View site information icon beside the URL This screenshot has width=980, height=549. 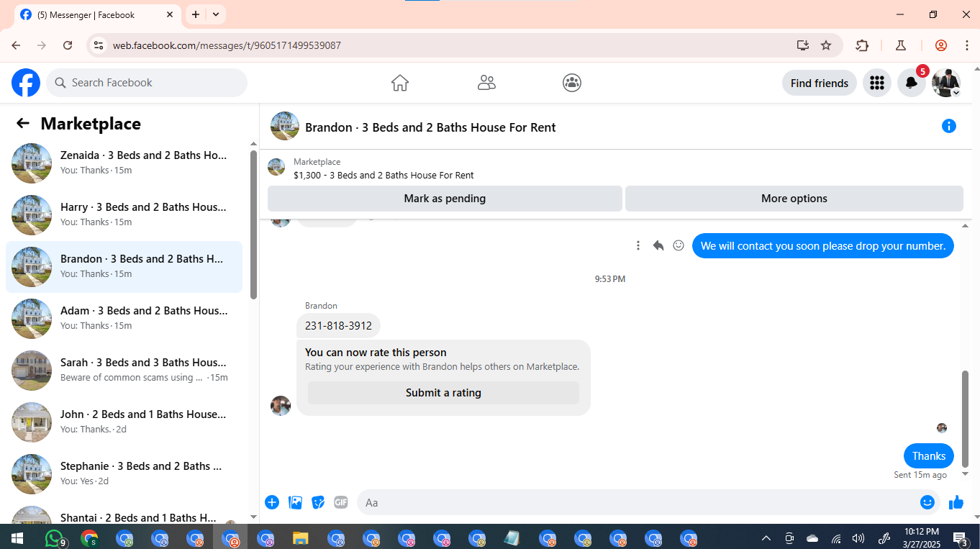[x=99, y=45]
